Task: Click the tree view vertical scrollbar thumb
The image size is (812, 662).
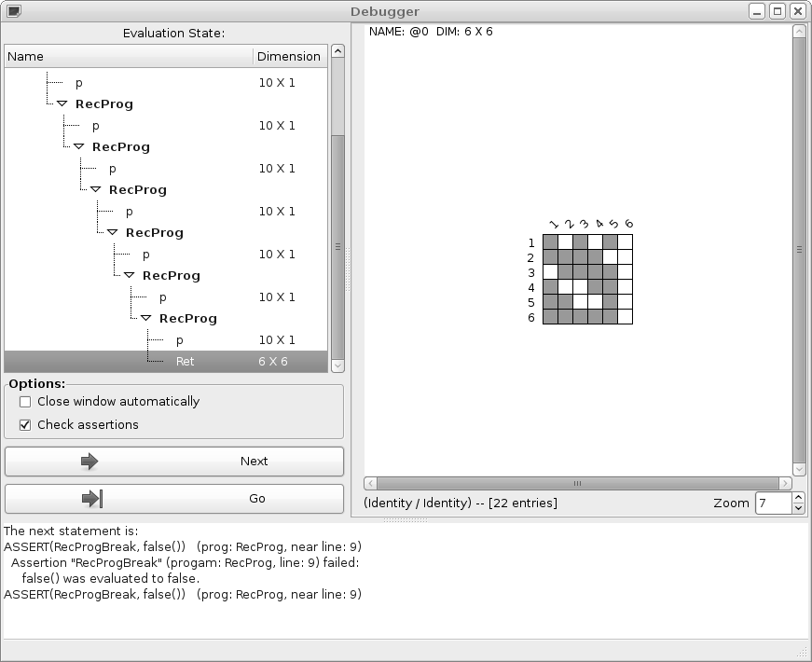Action: click(337, 246)
